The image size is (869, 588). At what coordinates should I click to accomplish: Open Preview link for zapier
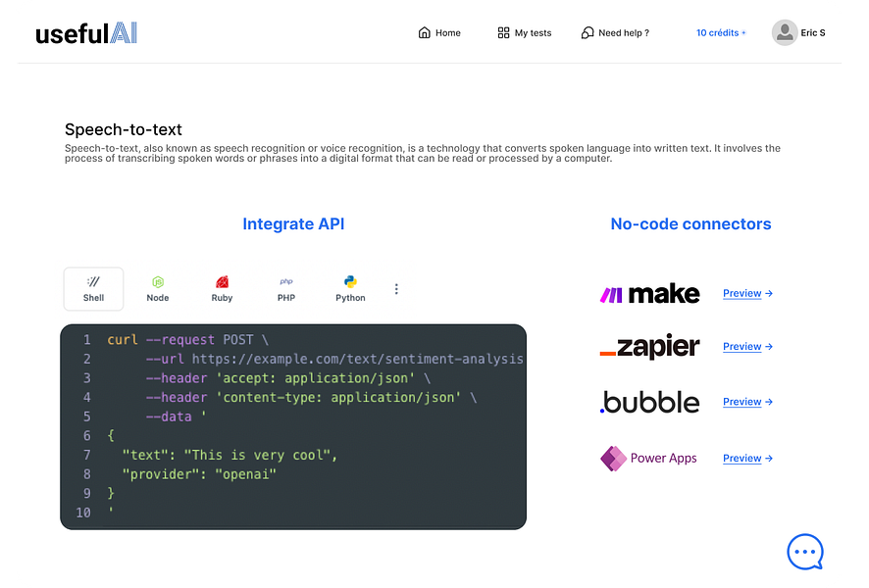[747, 347]
